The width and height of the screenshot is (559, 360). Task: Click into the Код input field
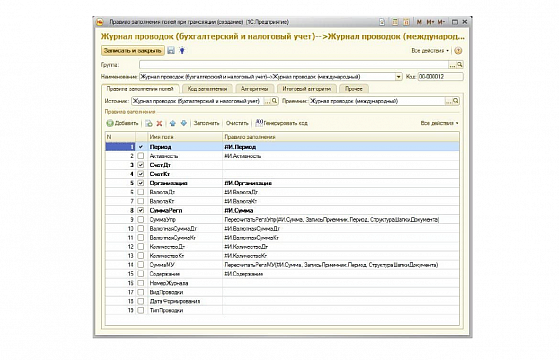[441, 77]
